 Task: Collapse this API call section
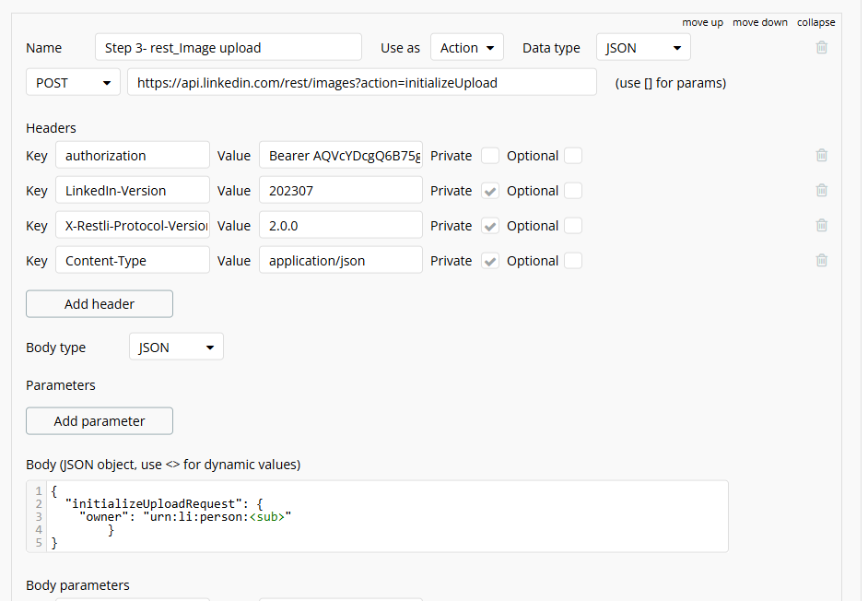pyautogui.click(x=815, y=22)
